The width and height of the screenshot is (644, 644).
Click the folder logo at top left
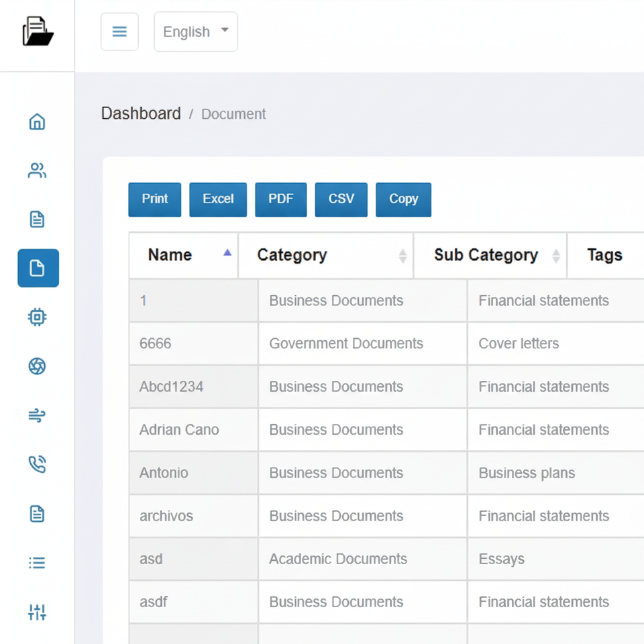click(x=38, y=32)
